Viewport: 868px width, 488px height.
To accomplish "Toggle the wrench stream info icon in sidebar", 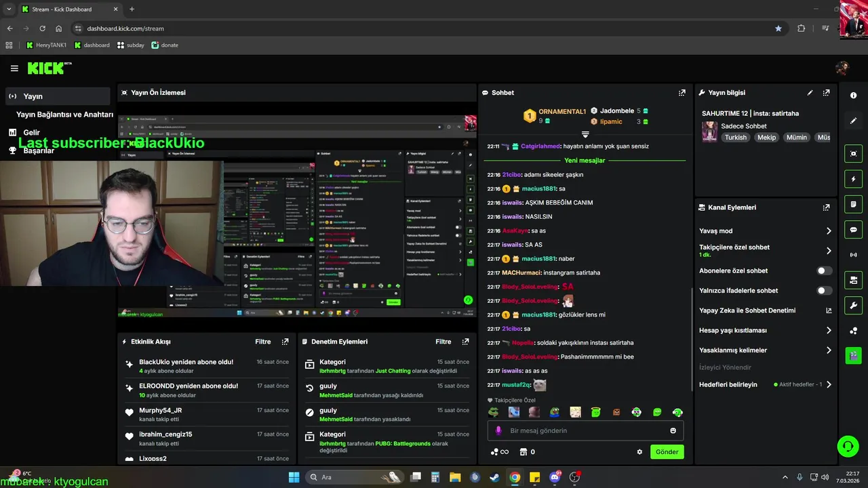I will pyautogui.click(x=853, y=306).
